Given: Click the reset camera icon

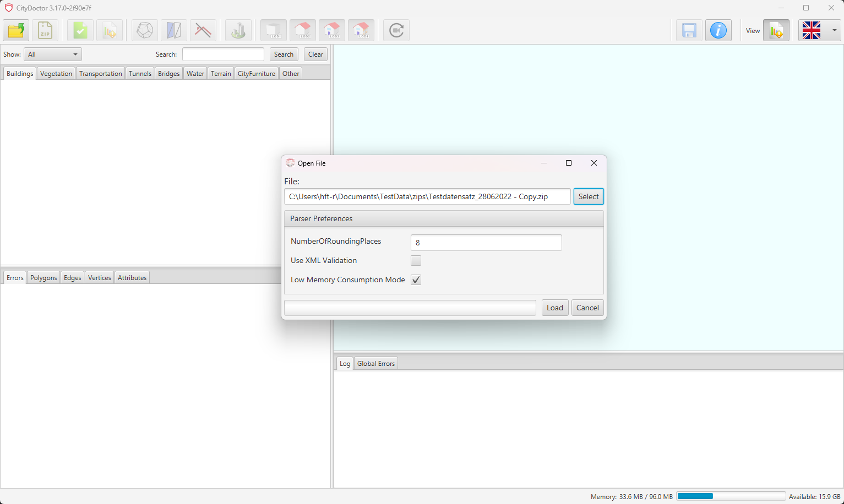Looking at the screenshot, I should click(396, 30).
